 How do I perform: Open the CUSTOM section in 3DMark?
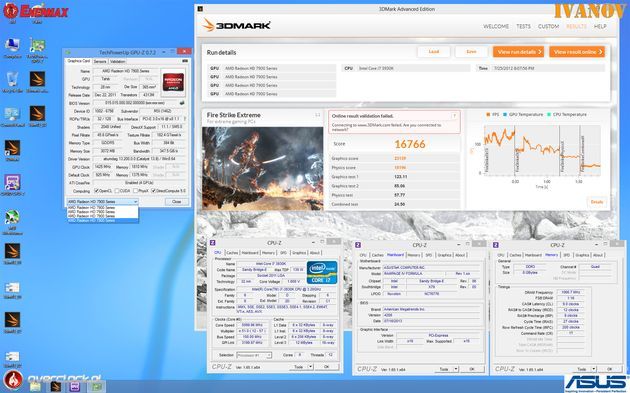click(548, 26)
